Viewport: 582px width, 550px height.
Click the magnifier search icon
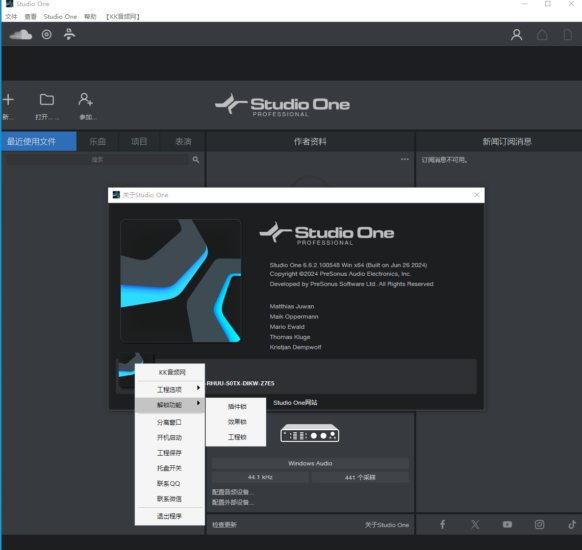(x=196, y=160)
